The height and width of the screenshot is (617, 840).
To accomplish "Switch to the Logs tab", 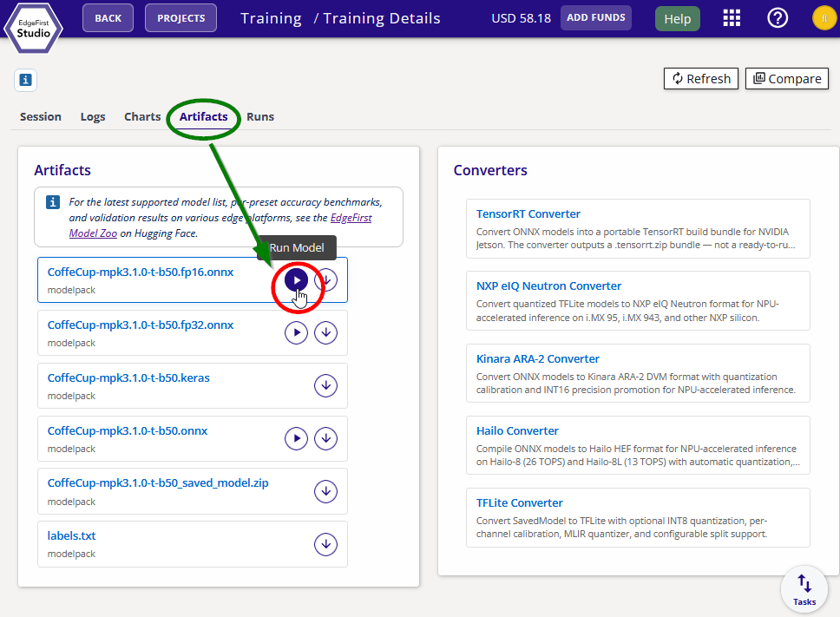I will point(93,117).
